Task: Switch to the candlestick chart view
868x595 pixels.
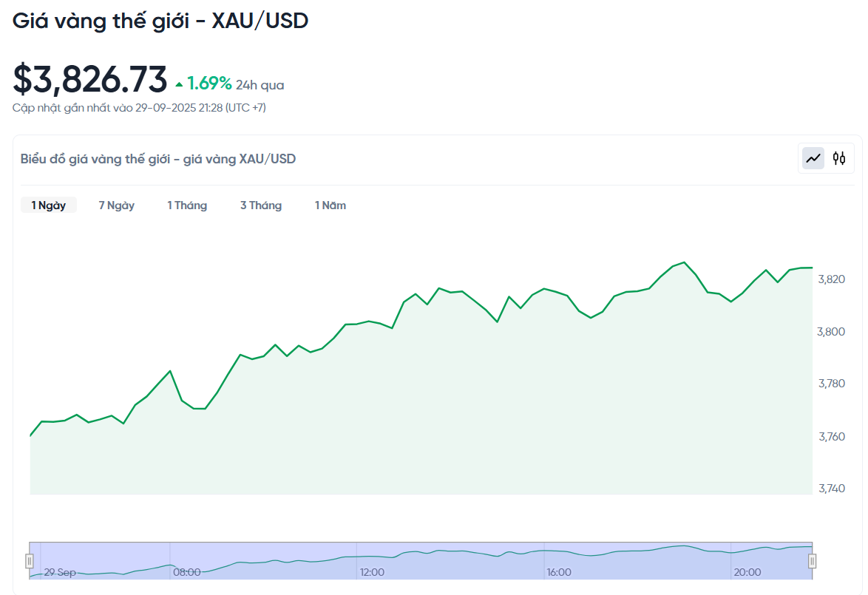Action: coord(839,158)
